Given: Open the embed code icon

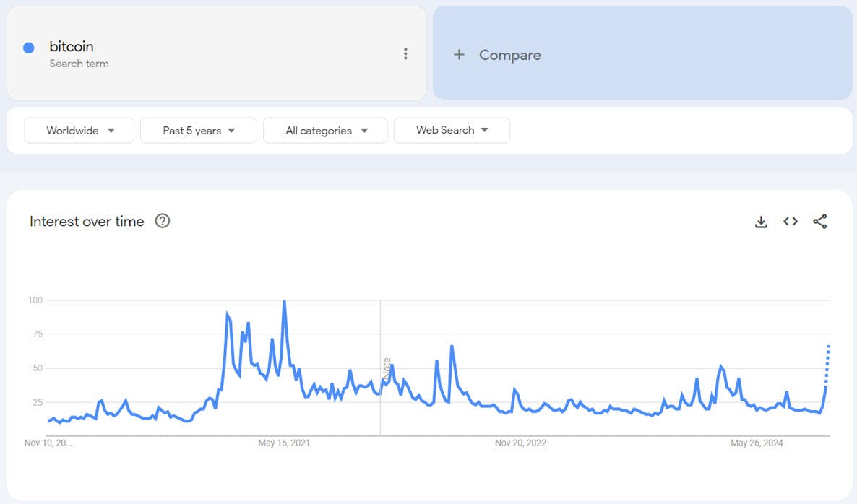Looking at the screenshot, I should tap(791, 222).
